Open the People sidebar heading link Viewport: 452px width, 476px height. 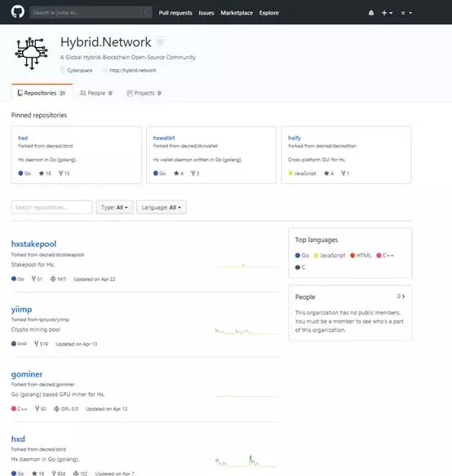coord(305,297)
